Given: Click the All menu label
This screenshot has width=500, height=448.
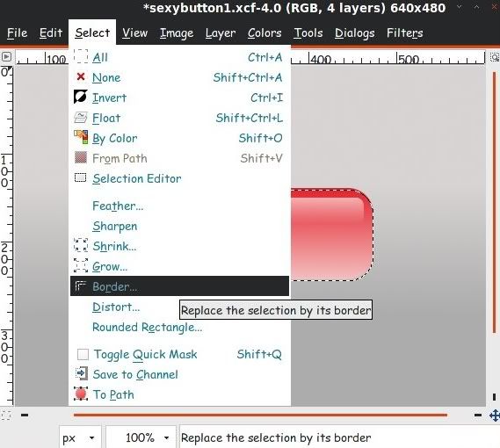Looking at the screenshot, I should click(x=100, y=57).
